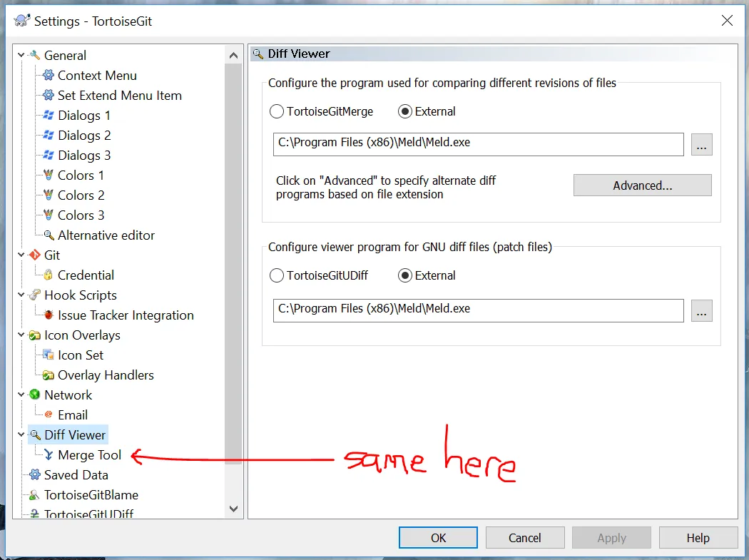Click the Set Extend Menu Item gear icon
This screenshot has width=749, height=560.
point(49,95)
